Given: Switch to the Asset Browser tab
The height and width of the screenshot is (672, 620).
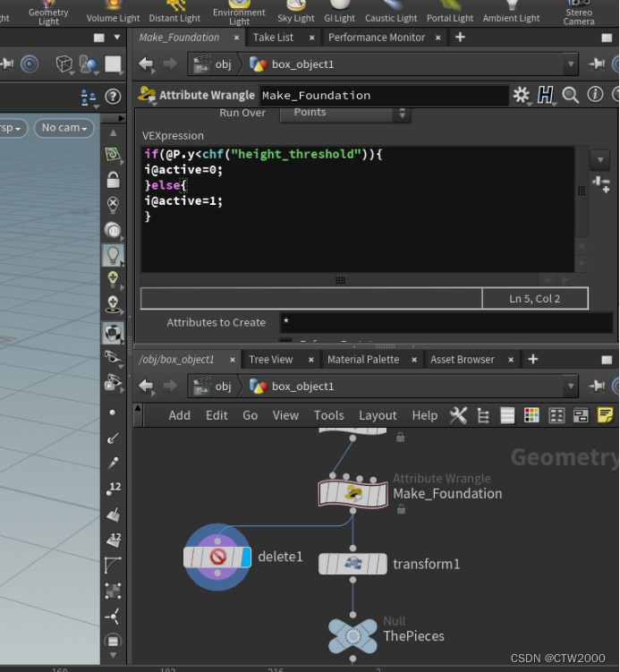Looking at the screenshot, I should point(463,360).
